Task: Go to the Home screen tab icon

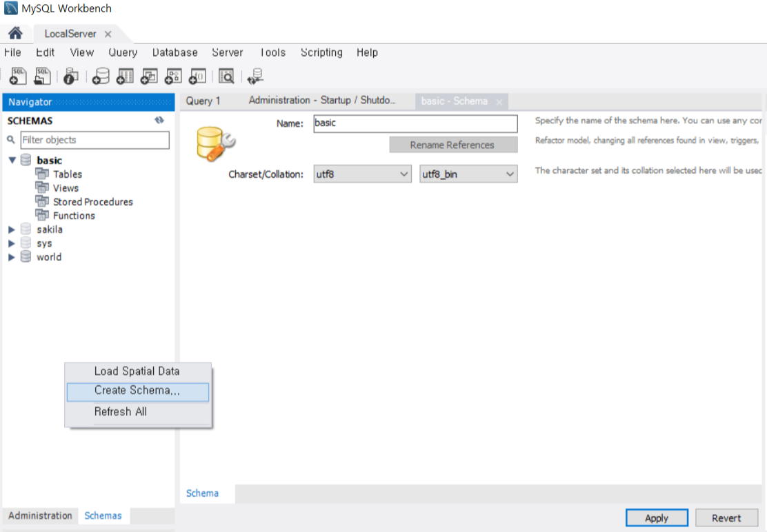Action: click(x=15, y=32)
